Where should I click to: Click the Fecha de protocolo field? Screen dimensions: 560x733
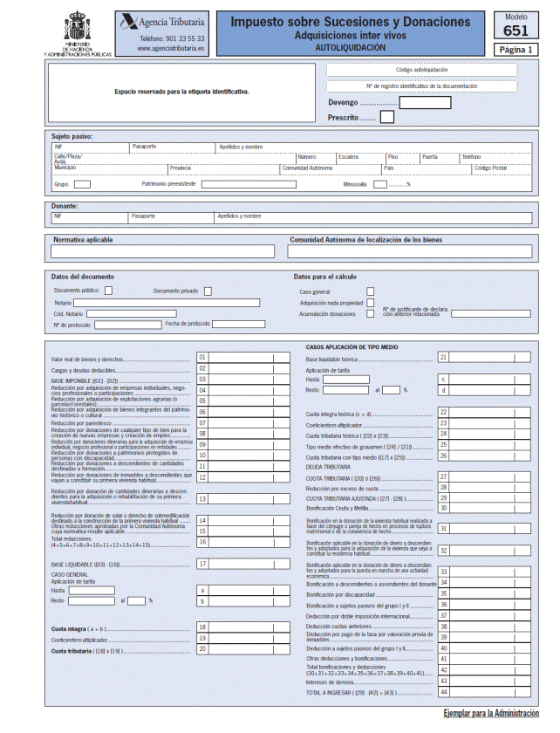(238, 324)
